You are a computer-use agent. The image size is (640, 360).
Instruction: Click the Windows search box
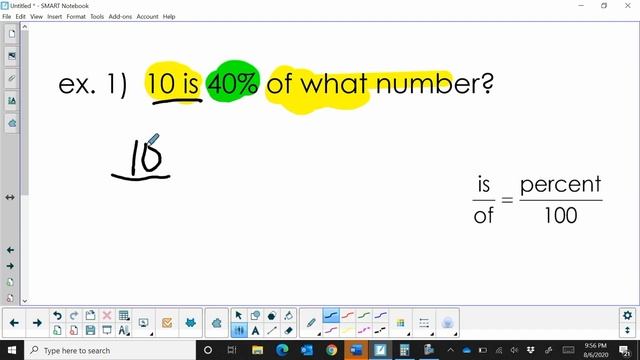pyautogui.click(x=110, y=350)
